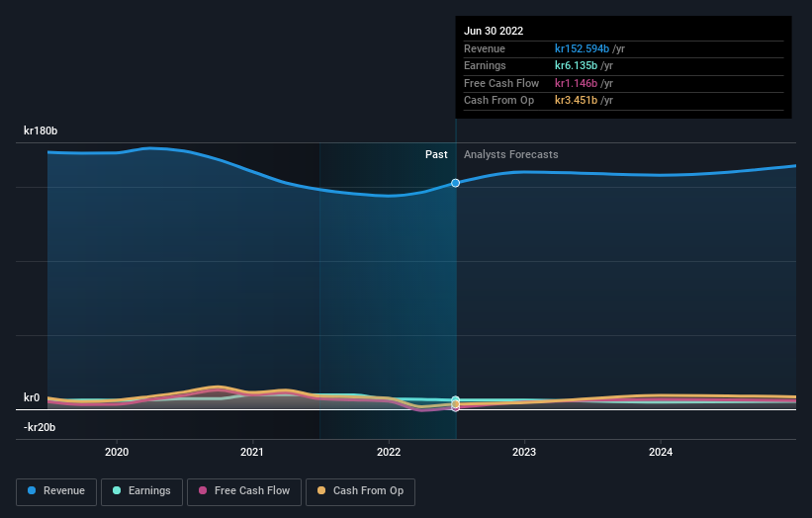812x518 pixels.
Task: Click the Revenue data point marker on the blue line
Action: click(x=455, y=183)
